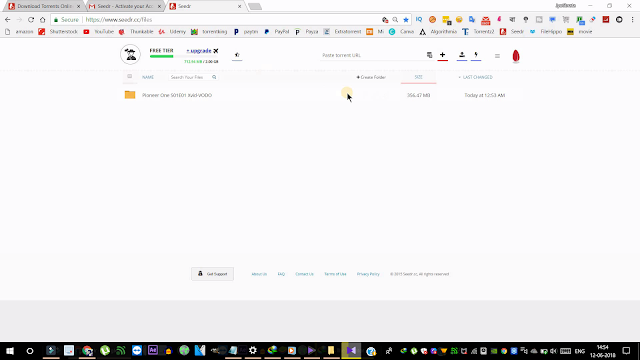Open the PayPal bookmark

277,31
